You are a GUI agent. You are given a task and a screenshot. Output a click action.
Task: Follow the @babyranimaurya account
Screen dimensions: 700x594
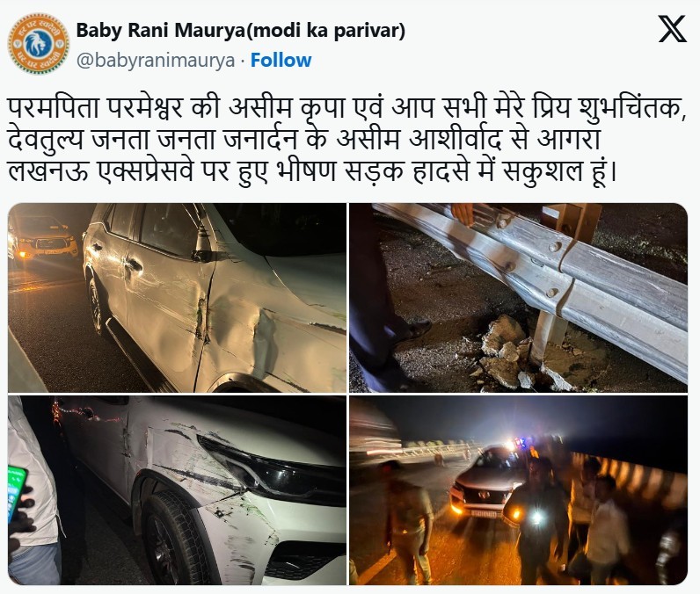(x=281, y=61)
